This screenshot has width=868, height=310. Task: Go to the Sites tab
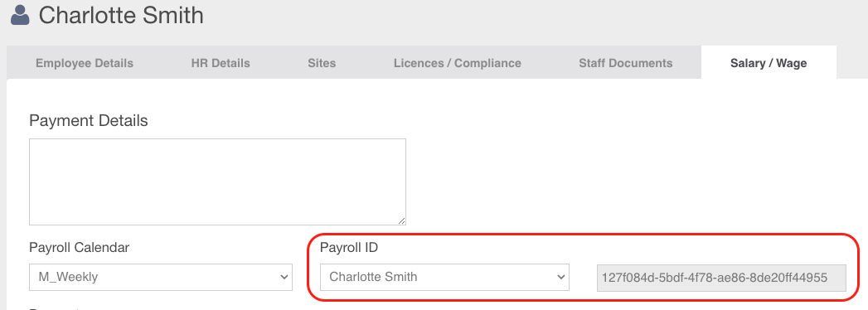pyautogui.click(x=322, y=63)
